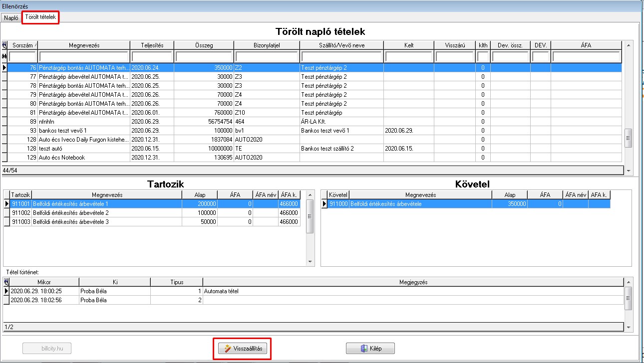Viewport: 644px width, 363px height.
Task: Select the 'Auto écs Iveco Daily Furgon' row
Action: [x=315, y=139]
